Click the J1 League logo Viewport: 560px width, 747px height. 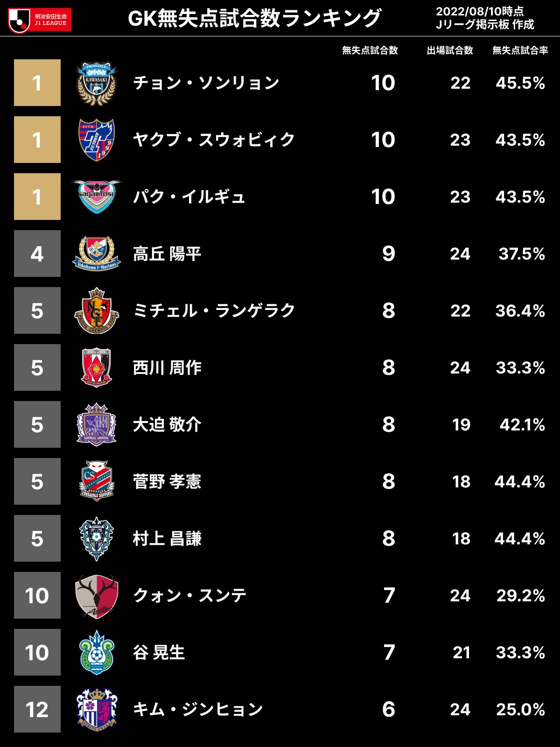pos(39,20)
